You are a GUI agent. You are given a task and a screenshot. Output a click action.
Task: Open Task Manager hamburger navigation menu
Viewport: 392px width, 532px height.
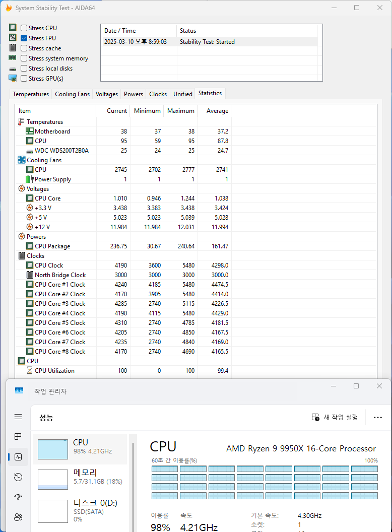[x=18, y=417]
